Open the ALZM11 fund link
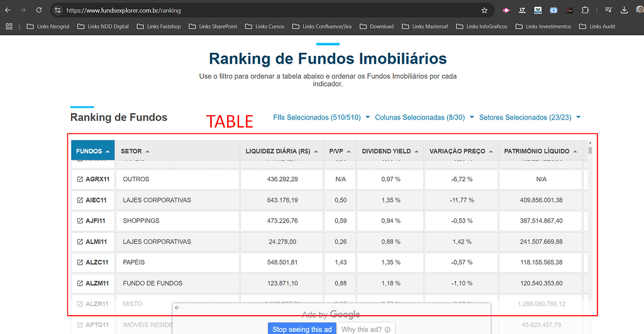Viewport: 644px width, 334px height. click(x=97, y=283)
